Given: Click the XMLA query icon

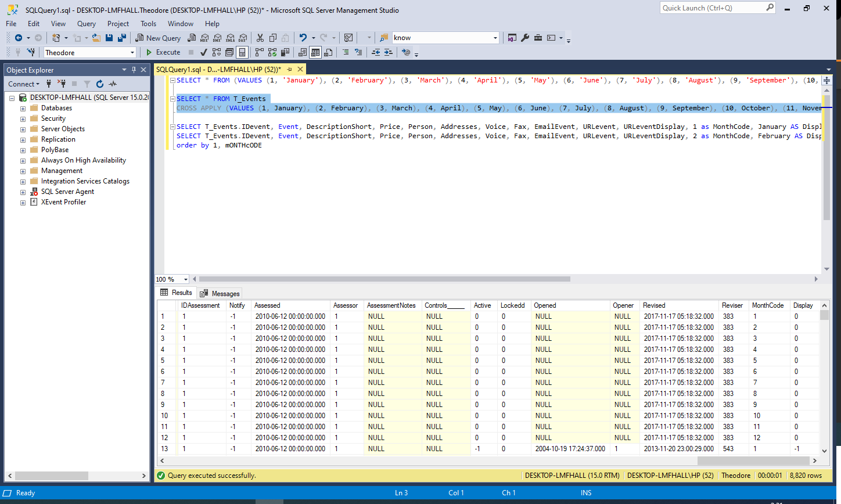Looking at the screenshot, I should pos(230,38).
